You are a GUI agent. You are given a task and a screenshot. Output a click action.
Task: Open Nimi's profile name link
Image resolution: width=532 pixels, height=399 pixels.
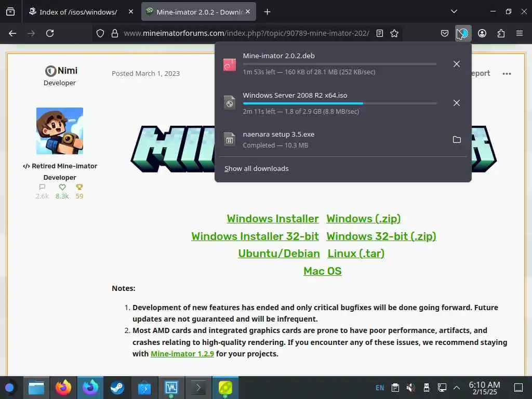[x=67, y=71]
